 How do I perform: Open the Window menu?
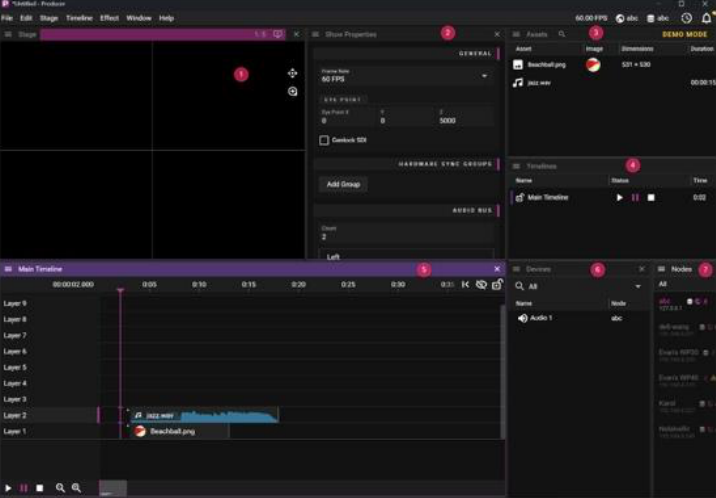tap(139, 18)
